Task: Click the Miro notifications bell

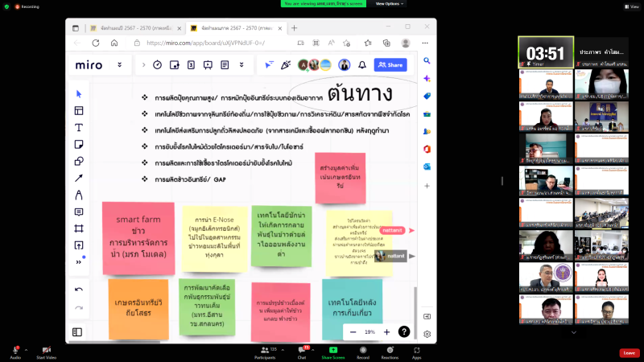Action: pos(362,64)
